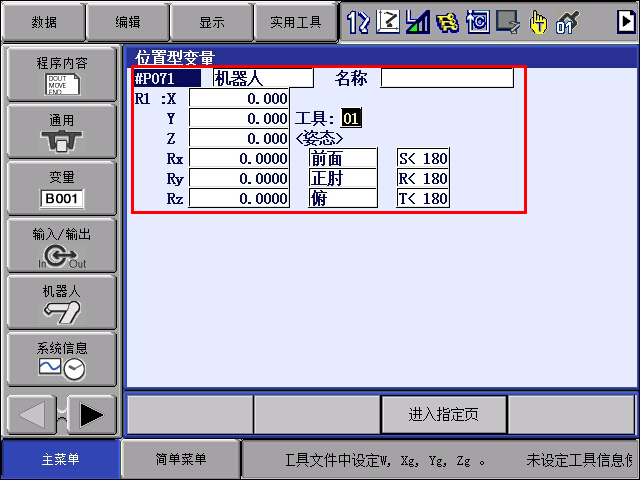
Task: Select the Rz rotation value 0.0000
Action: point(239,198)
